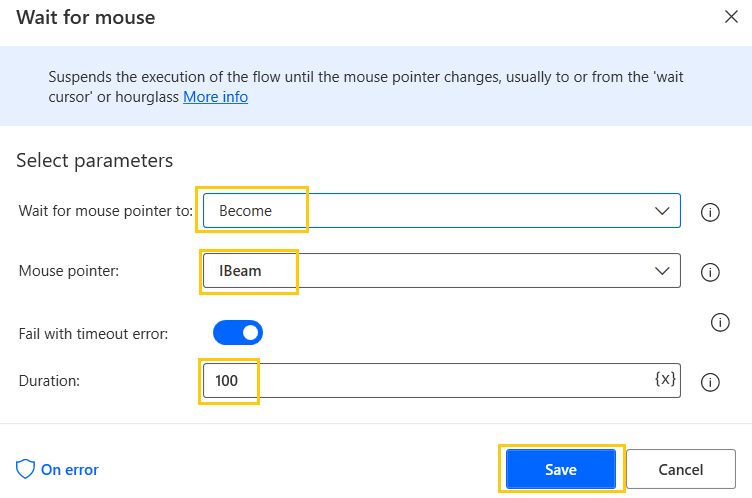Open the Mouse pointer dropdown showing IBeam
Viewport: 752px width, 498px height.
coord(430,271)
